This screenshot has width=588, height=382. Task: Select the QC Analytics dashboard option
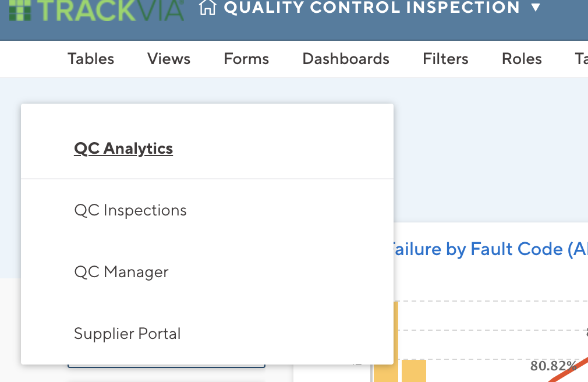pyautogui.click(x=123, y=148)
